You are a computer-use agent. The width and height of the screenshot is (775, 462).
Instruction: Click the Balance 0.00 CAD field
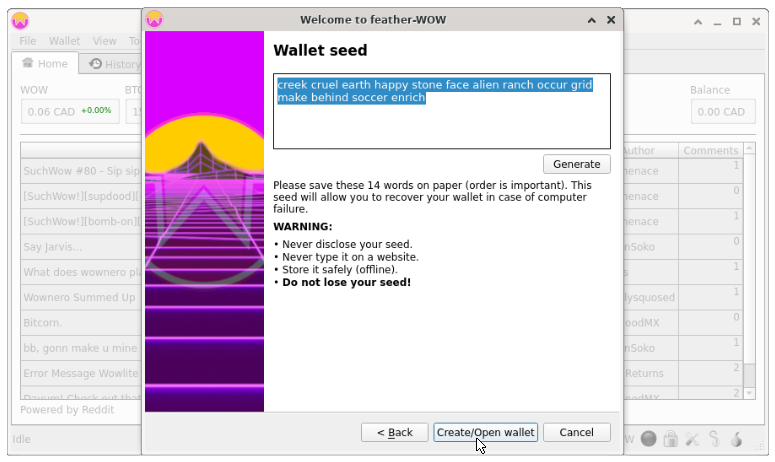(x=723, y=112)
